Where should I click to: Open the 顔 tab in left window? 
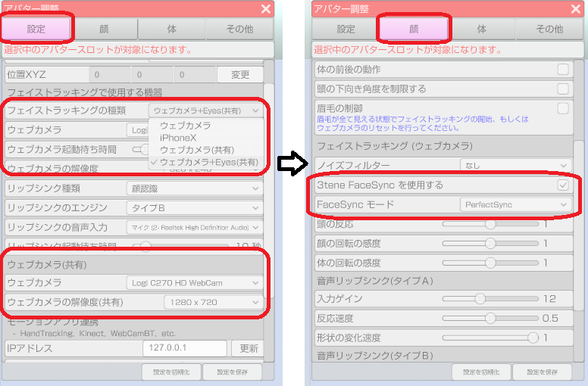tap(104, 29)
